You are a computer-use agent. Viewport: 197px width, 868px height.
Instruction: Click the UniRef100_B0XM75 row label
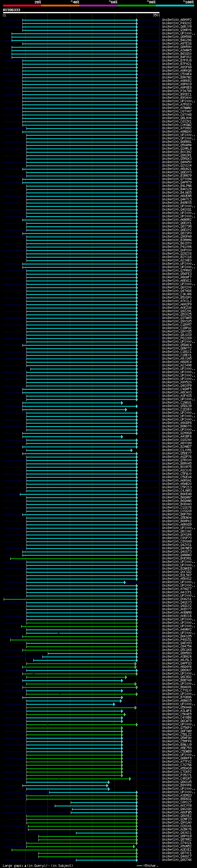point(177,467)
